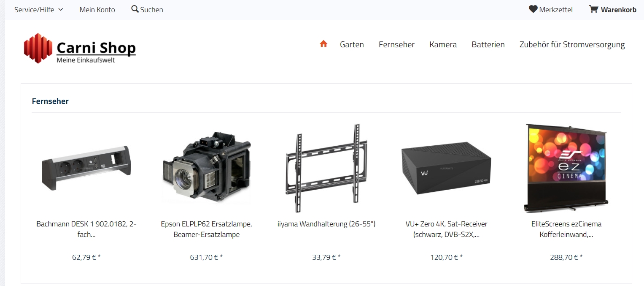Click the VU+ Zero 4K receiver image
The image size is (644, 286).
(x=446, y=168)
